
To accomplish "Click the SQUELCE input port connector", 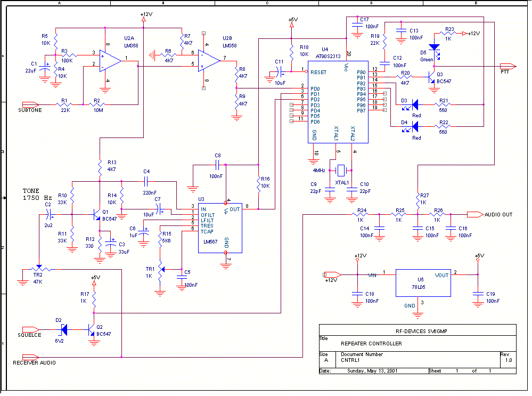I will pos(31,329).
